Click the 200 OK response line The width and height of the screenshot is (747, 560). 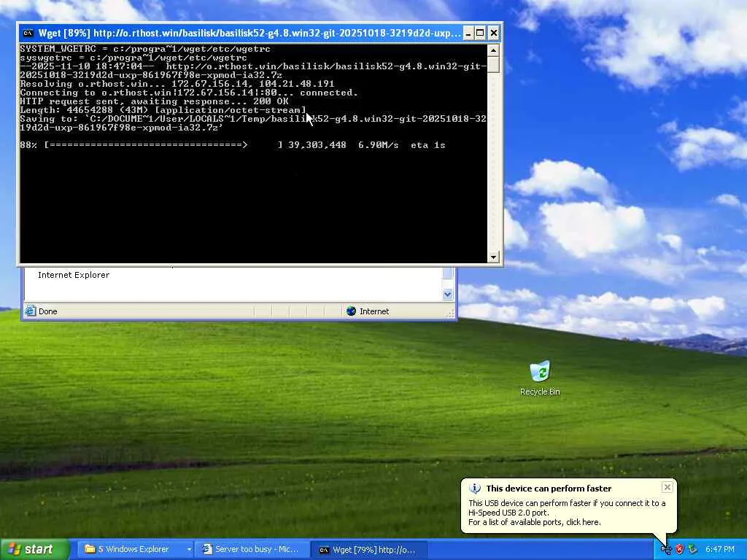tap(155, 101)
